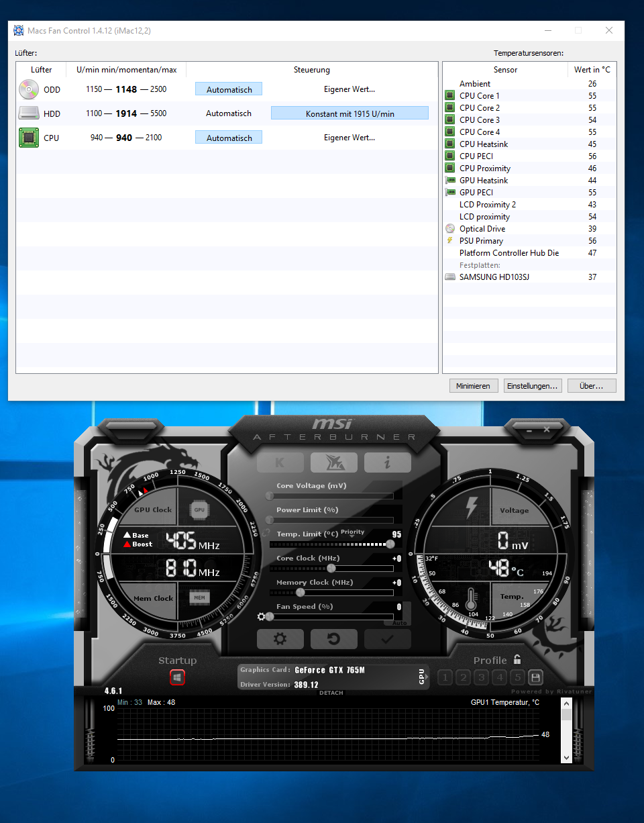Click the Priority arrow under Temp. Limit
Viewport: 644px width, 823px height.
(352, 537)
